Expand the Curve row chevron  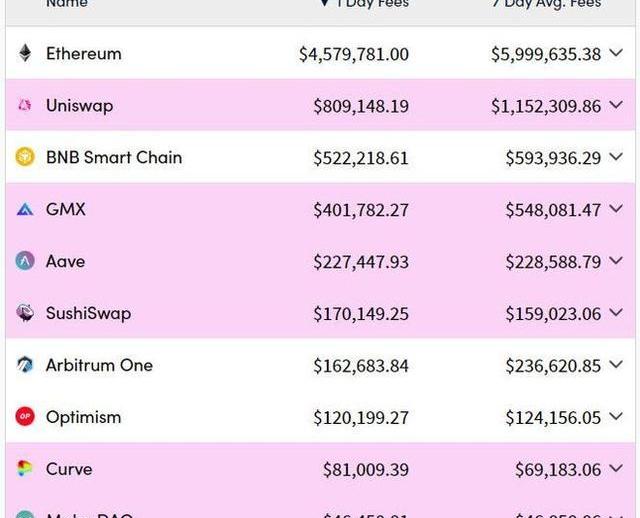(x=616, y=470)
